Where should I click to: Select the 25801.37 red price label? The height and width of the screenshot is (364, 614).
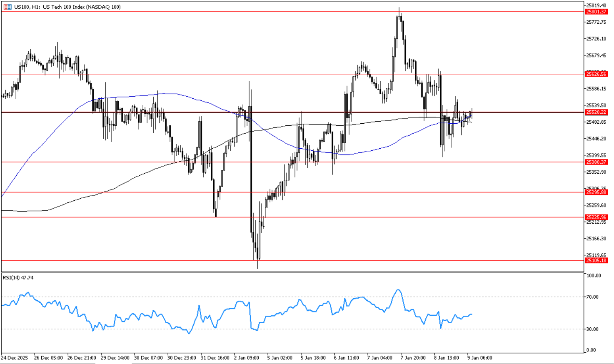pos(596,12)
